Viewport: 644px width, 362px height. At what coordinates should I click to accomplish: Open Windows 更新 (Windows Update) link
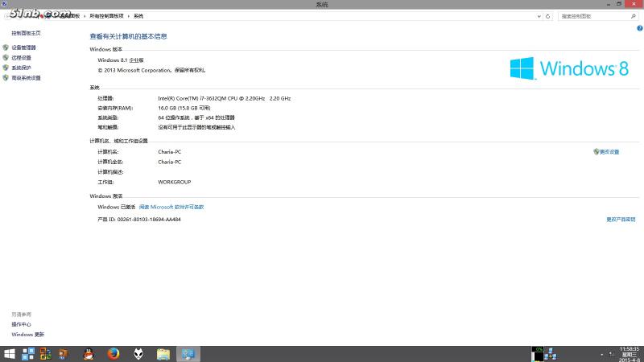coord(27,335)
